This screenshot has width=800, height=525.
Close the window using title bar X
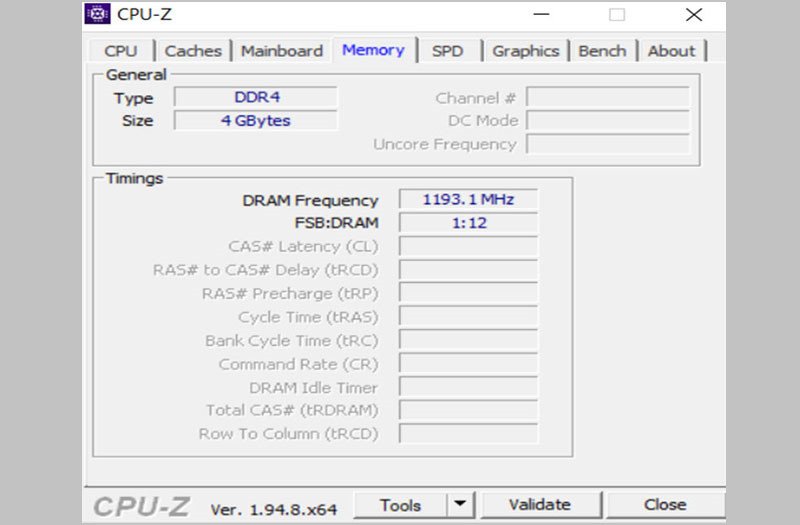click(x=693, y=14)
